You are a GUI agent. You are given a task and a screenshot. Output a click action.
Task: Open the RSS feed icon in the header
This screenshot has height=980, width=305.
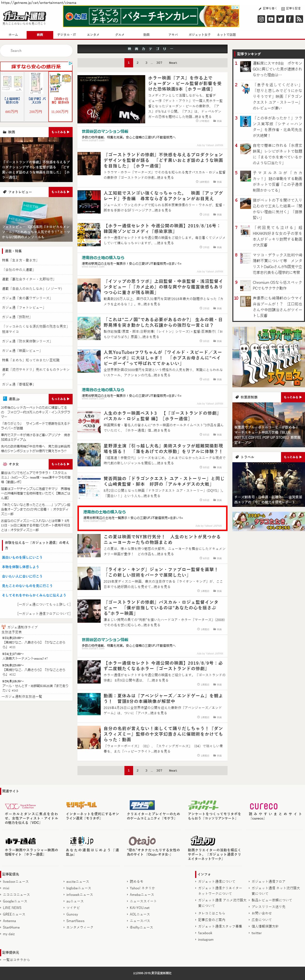point(299,19)
